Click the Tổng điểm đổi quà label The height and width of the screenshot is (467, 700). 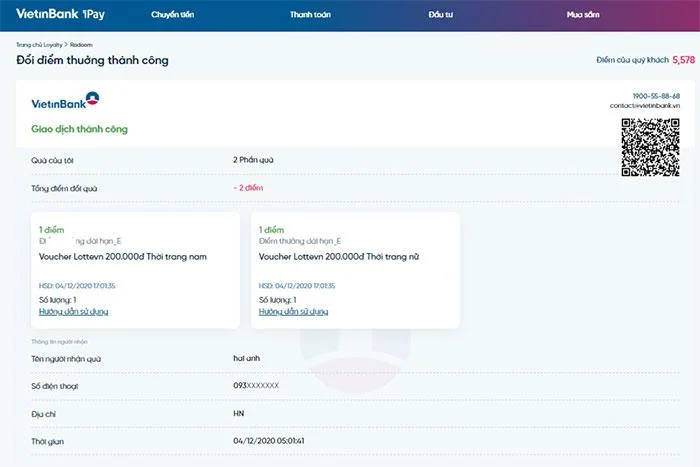[64, 188]
